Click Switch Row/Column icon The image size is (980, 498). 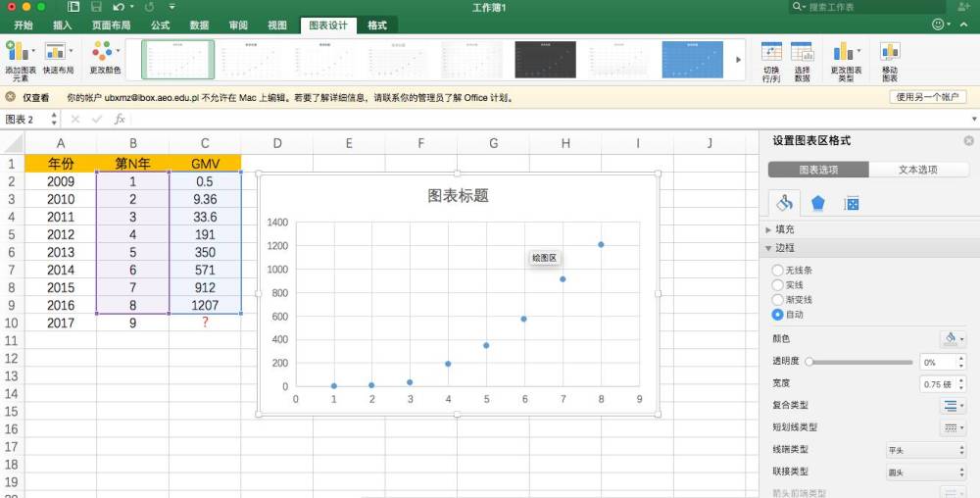[x=771, y=53]
